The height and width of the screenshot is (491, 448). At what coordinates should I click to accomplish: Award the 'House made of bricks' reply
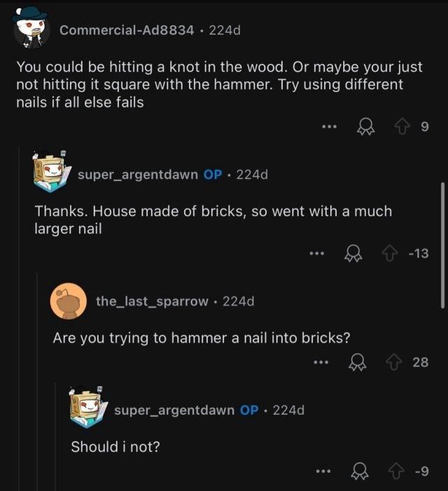click(352, 254)
